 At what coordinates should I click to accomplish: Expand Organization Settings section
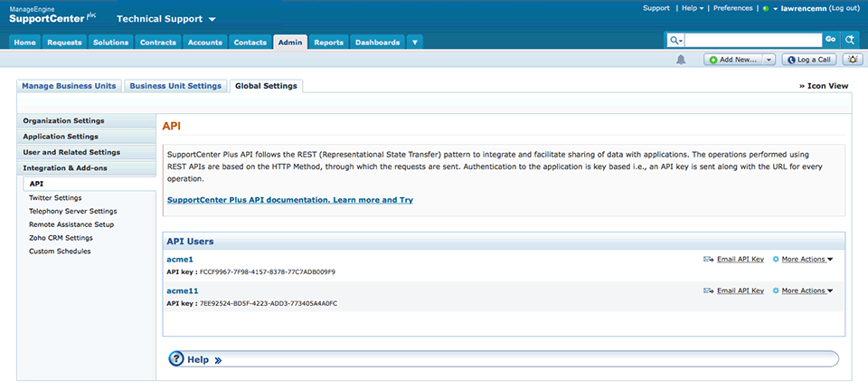(87, 120)
